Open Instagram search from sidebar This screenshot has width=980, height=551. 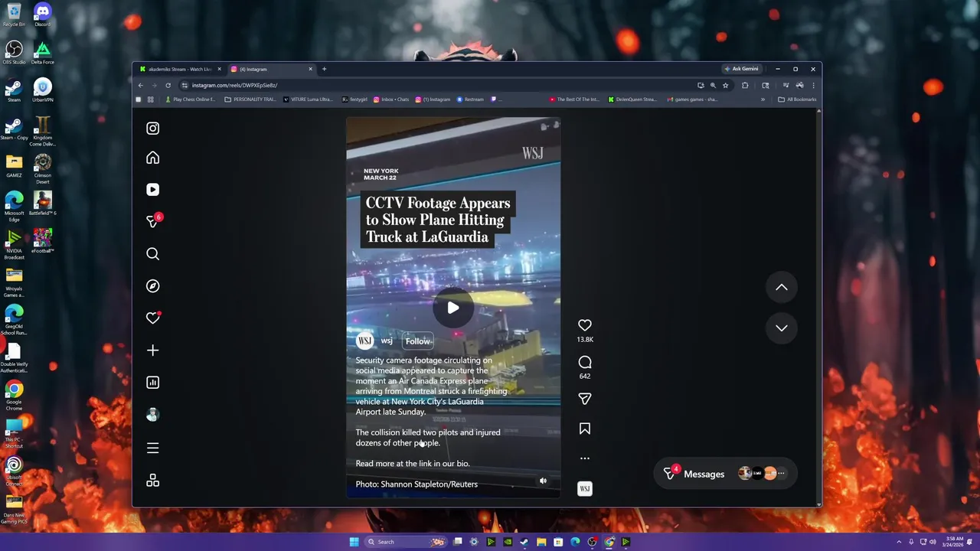153,254
